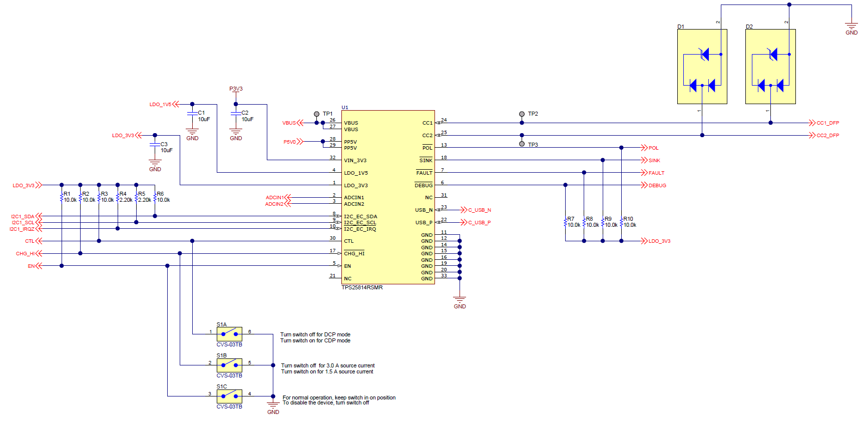Screen dimensions: 868x423
Task: Click the U1 designator label
Action: (345, 107)
